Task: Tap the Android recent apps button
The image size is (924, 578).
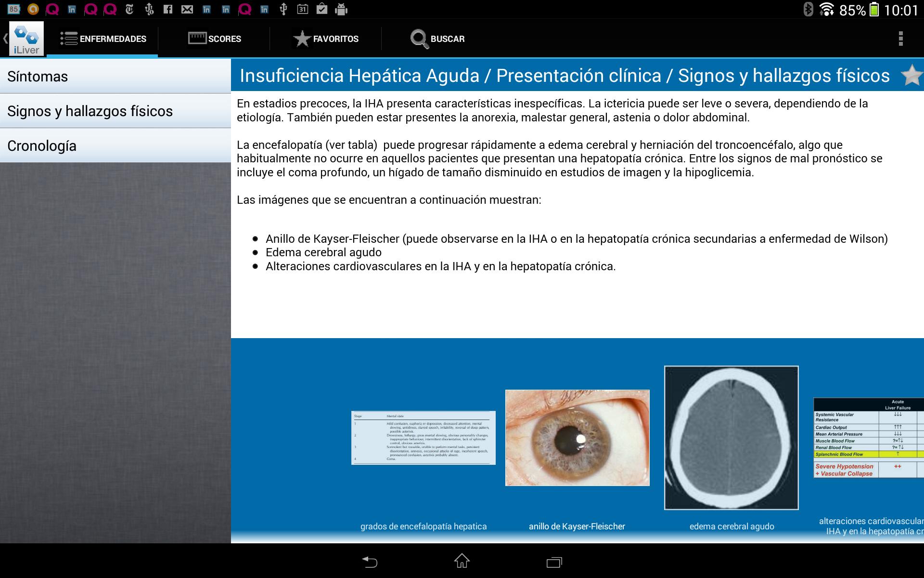Action: coord(554,562)
